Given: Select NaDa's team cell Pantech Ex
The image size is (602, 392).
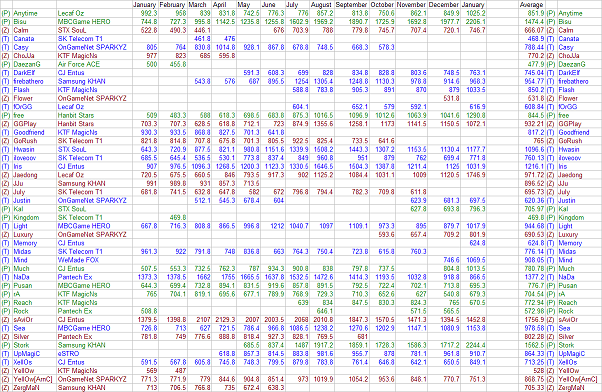Looking at the screenshot, I should 75,277.
